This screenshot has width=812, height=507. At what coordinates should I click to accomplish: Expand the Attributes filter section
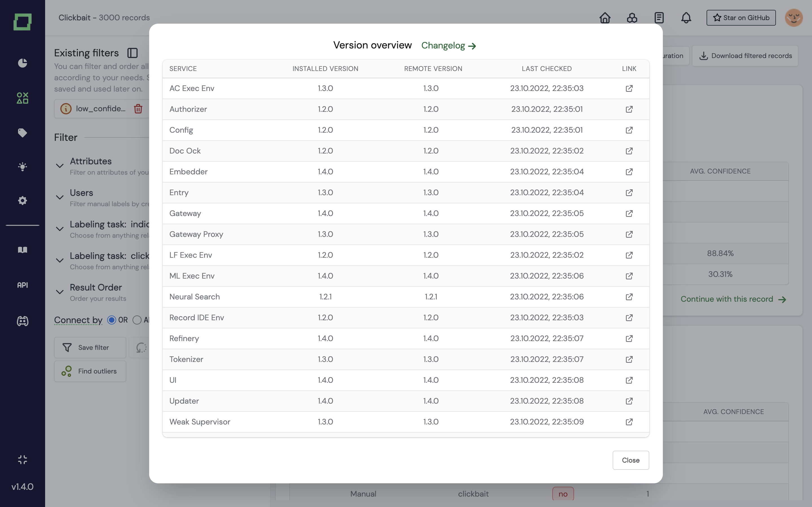pyautogui.click(x=60, y=166)
